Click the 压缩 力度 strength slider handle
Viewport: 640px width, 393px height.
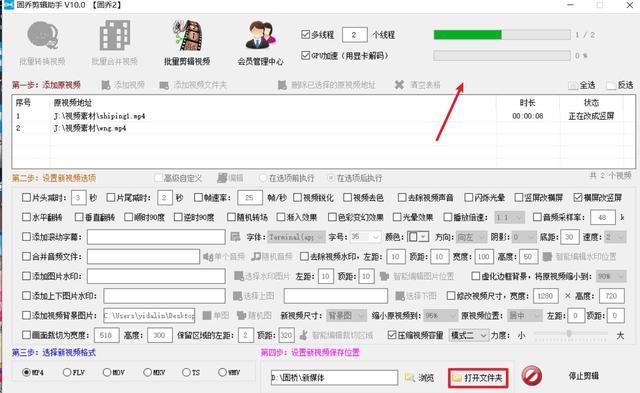pyautogui.click(x=569, y=334)
